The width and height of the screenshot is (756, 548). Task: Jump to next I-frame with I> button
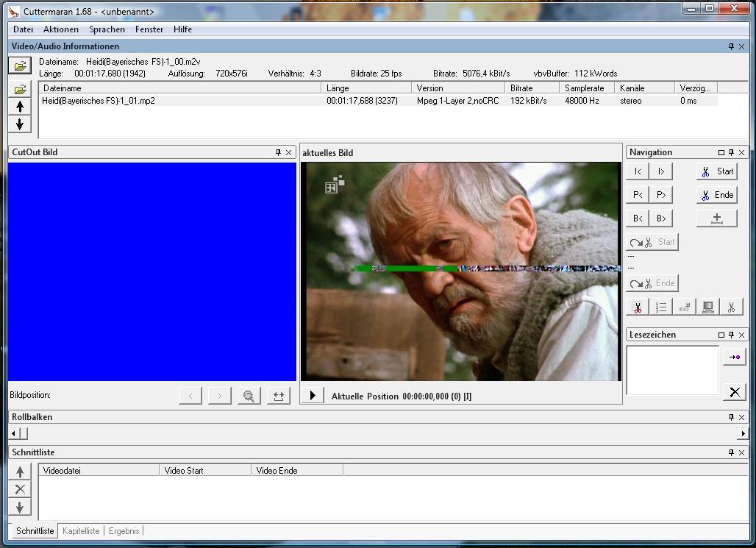click(661, 171)
